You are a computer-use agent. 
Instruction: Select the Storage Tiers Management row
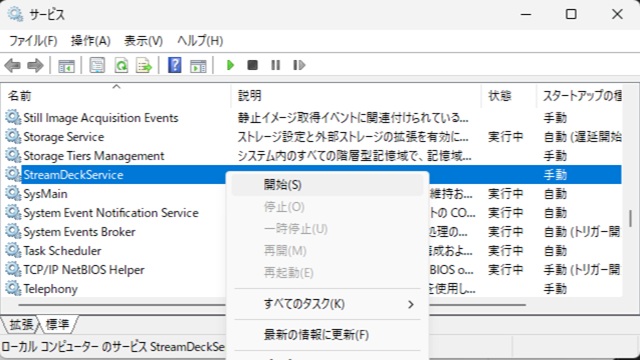coord(313,156)
